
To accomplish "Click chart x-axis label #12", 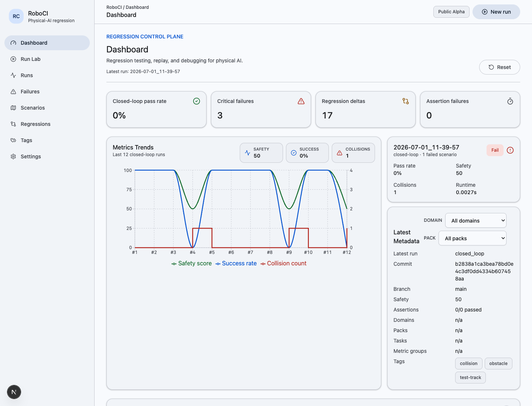I will click(x=347, y=252).
